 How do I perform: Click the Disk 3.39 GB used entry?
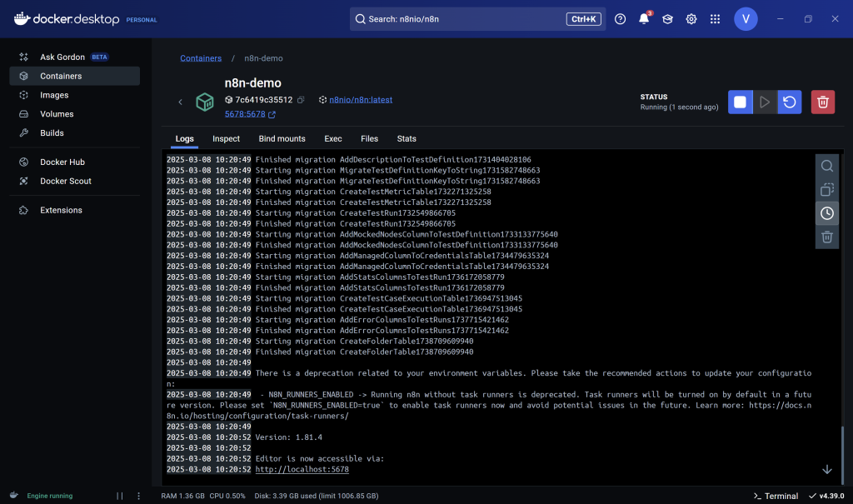coord(317,496)
